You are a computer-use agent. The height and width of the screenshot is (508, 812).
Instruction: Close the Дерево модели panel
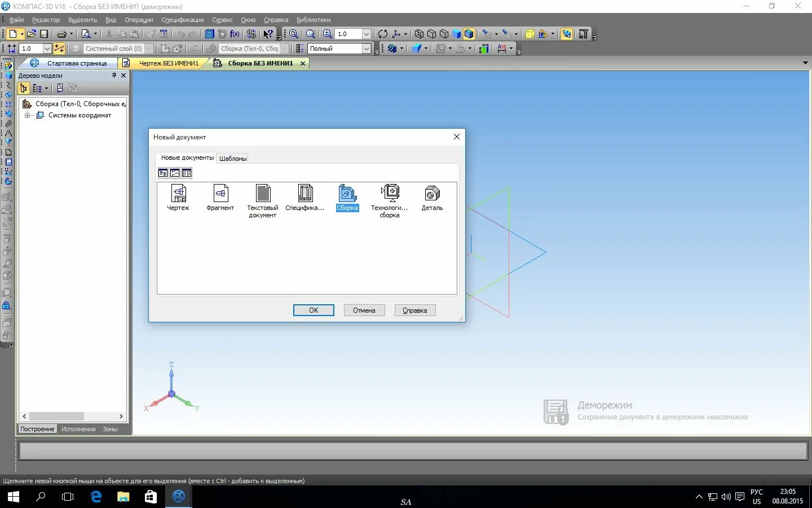click(123, 76)
